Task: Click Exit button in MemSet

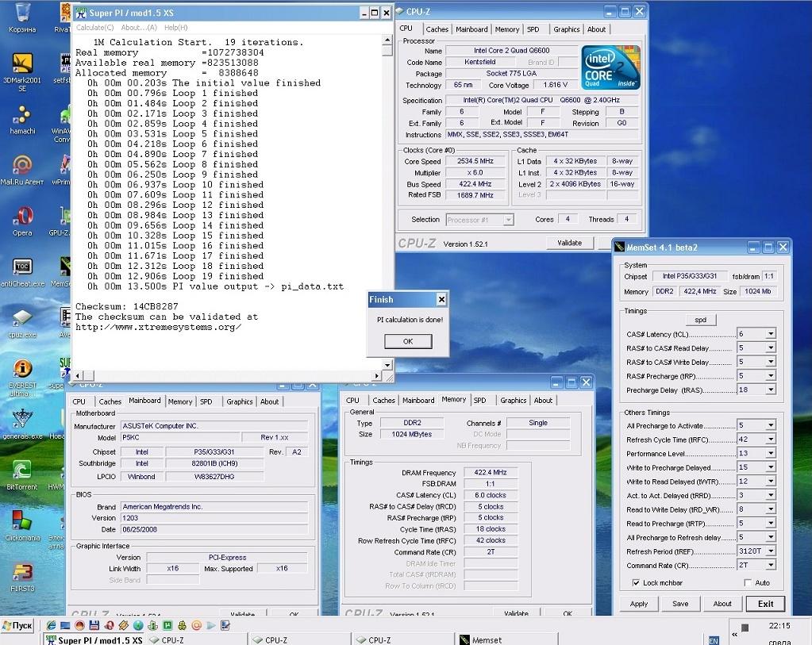Action: pyautogui.click(x=765, y=604)
